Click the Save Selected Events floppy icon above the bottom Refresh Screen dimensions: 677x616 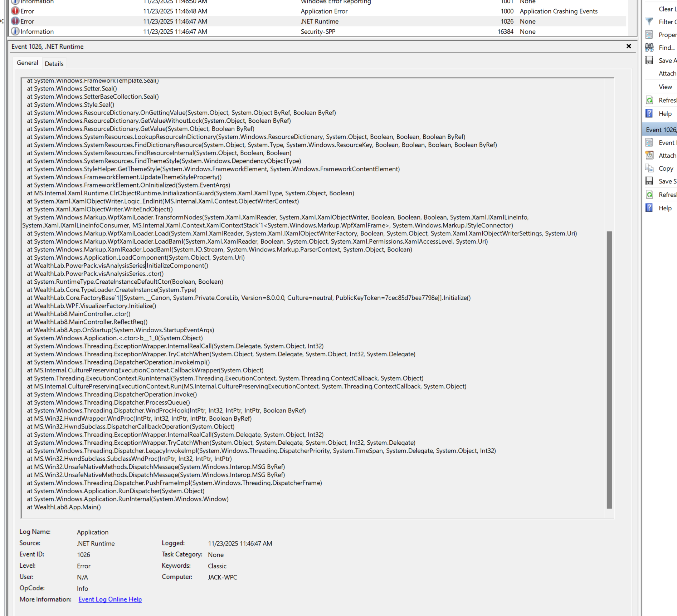[649, 181]
